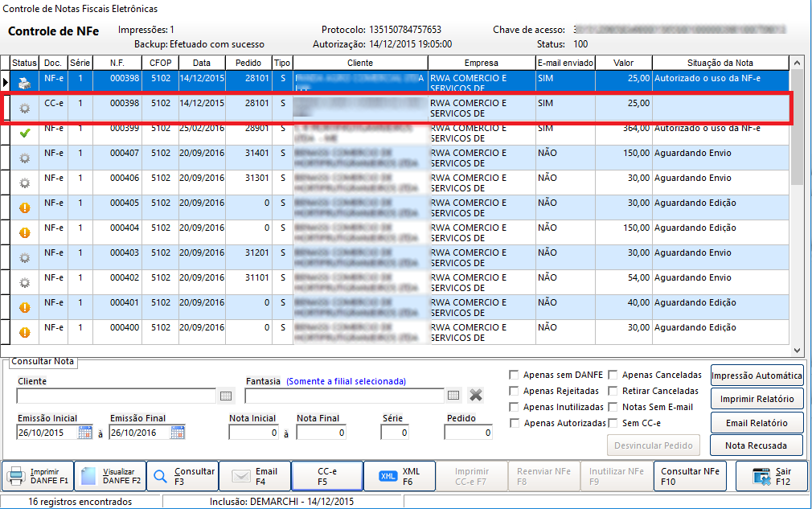812x509 pixels.
Task: Sort by the Cliente column header
Action: pos(360,63)
